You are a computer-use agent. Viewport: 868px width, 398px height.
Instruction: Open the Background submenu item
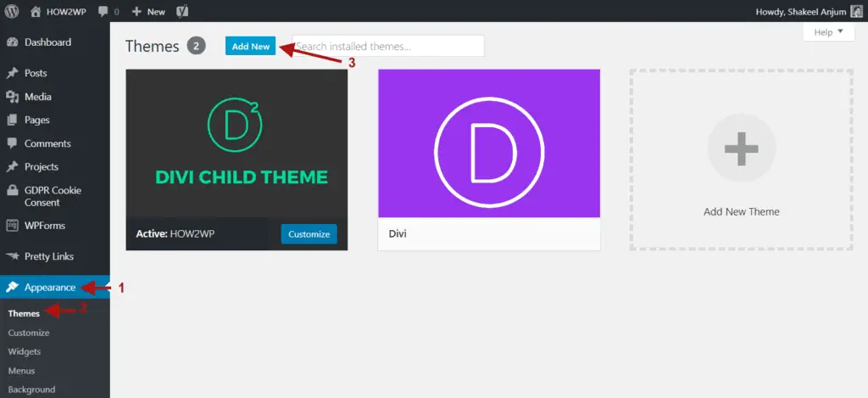pos(31,390)
